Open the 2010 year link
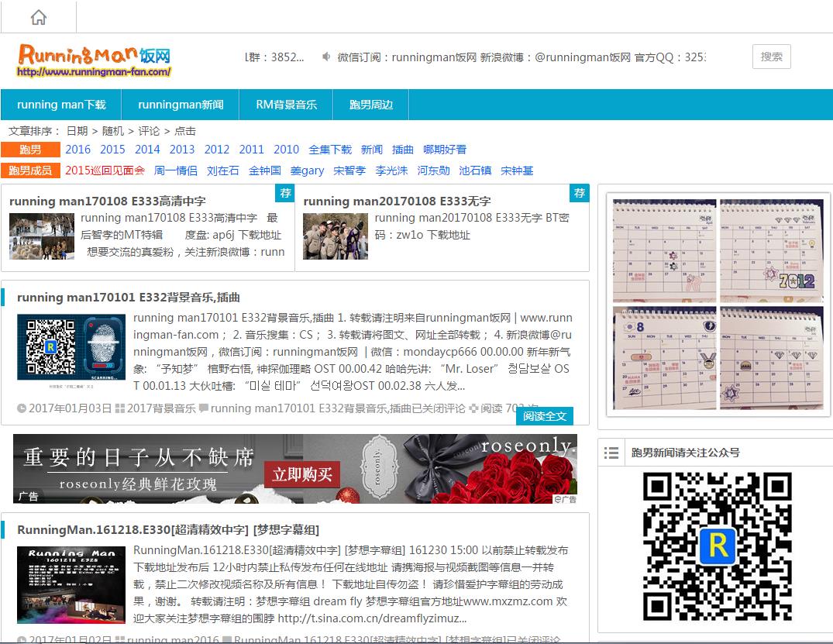 [287, 150]
